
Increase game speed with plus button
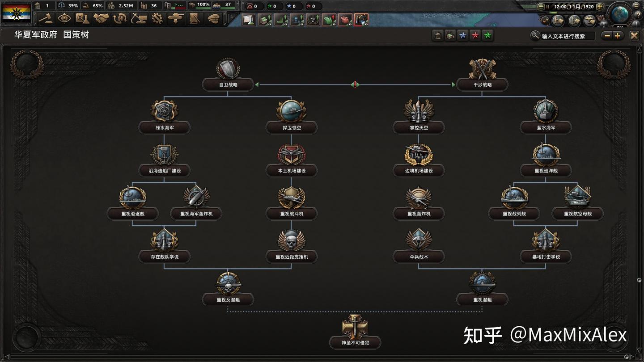[600, 7]
